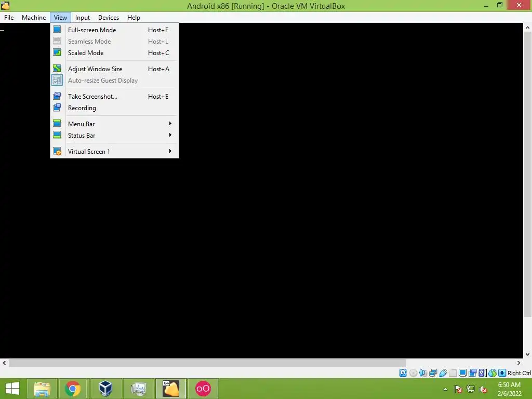532x399 pixels.
Task: Click the mouse integration status icon
Action: 493,373
